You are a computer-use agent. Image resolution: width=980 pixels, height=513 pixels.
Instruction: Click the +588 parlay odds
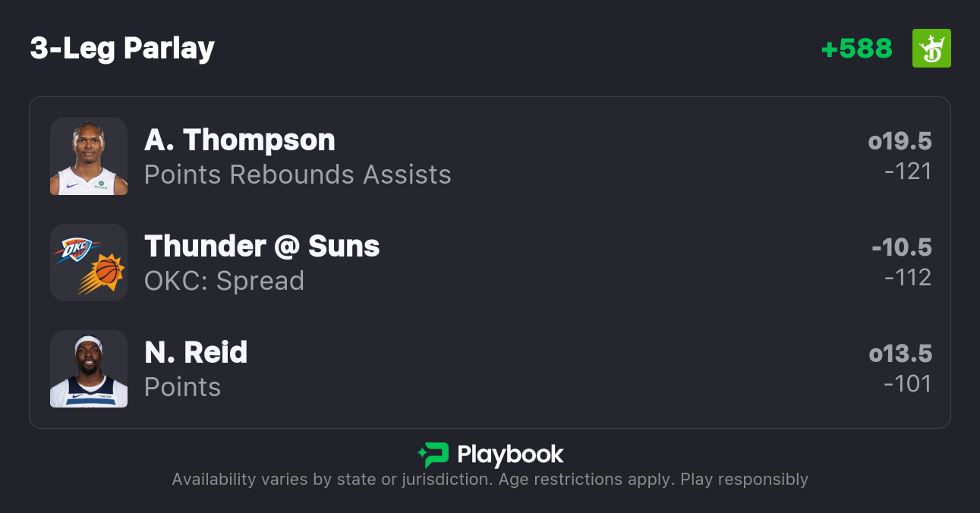(857, 49)
